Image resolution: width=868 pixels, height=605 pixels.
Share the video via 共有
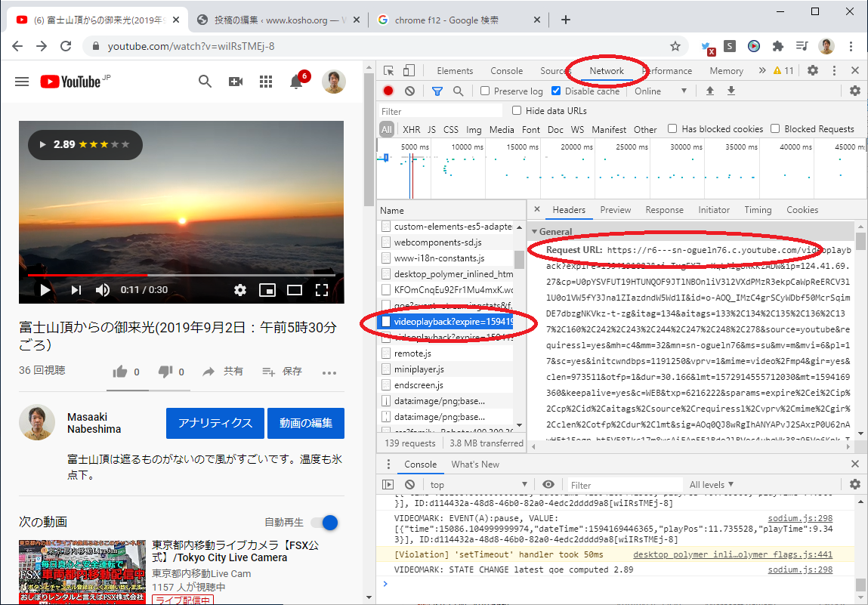pos(223,372)
